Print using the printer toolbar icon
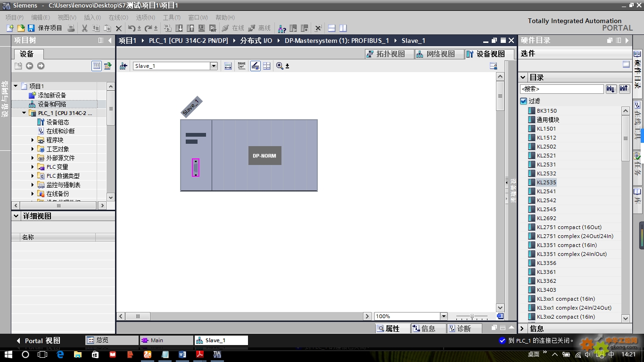Screen dimensions: 644x362 [71, 28]
